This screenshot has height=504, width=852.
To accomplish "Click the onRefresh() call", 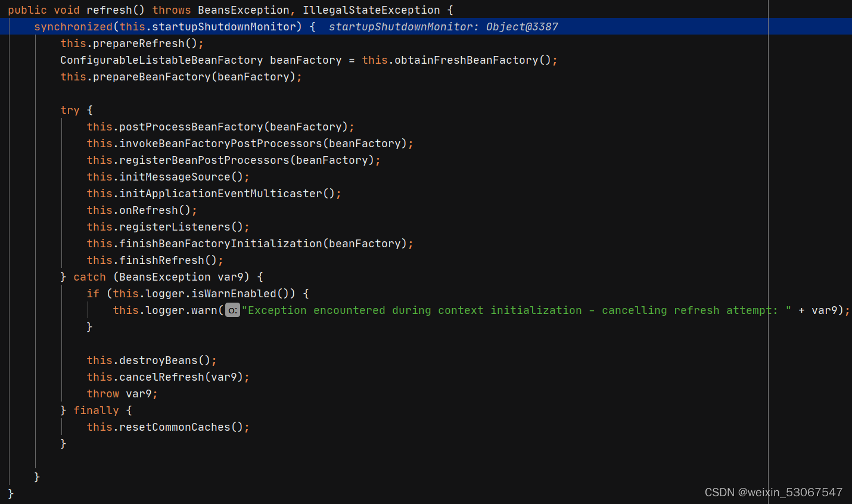I will click(155, 210).
